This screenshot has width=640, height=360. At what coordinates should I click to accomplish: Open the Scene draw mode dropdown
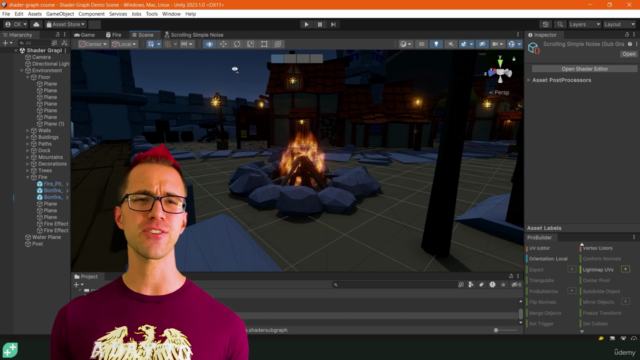point(405,44)
